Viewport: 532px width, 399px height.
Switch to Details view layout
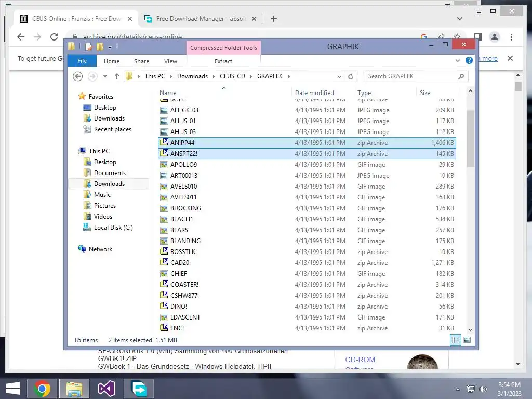coord(456,340)
